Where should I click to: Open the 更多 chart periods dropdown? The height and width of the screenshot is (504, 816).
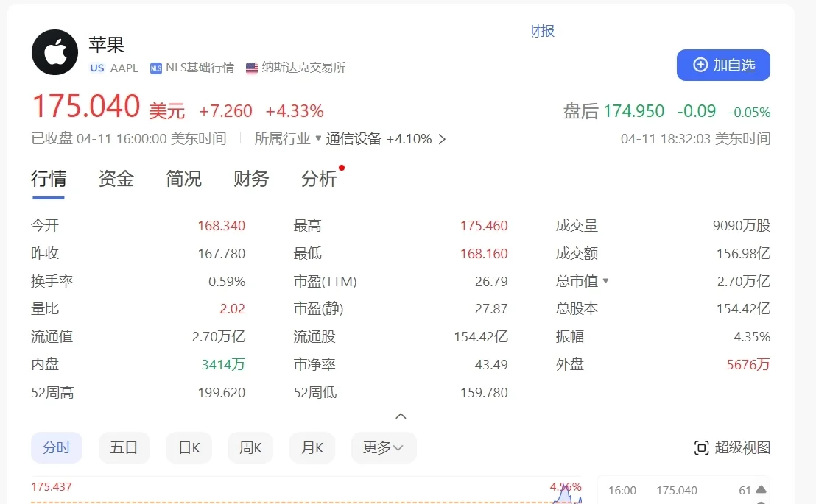384,447
